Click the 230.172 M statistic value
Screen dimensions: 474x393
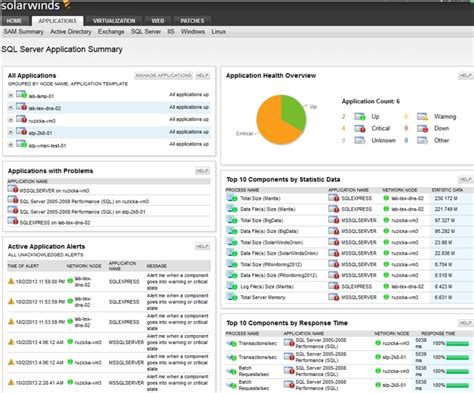(x=446, y=198)
